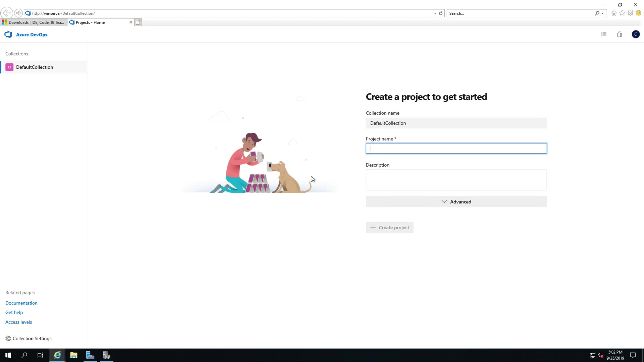The image size is (644, 362).
Task: Expand the Advanced options section
Action: 456,202
